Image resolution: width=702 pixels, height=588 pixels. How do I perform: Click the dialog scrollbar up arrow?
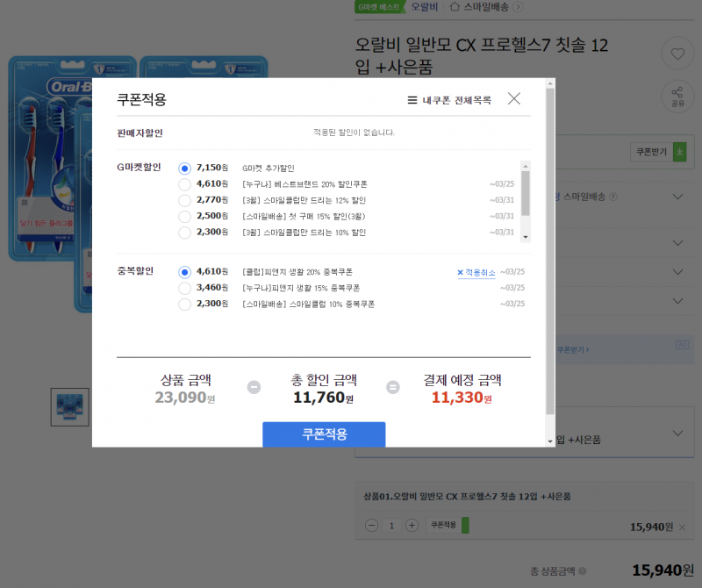(x=550, y=83)
